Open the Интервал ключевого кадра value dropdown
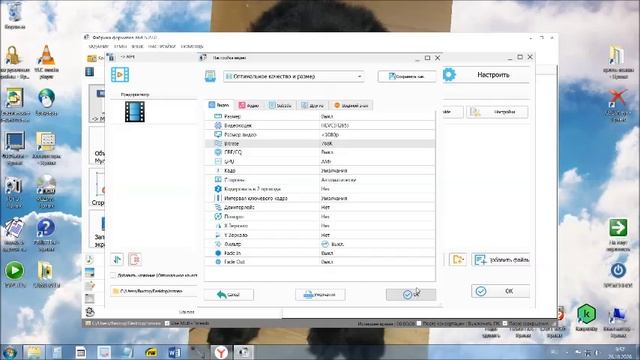640x360 pixels. (377, 198)
